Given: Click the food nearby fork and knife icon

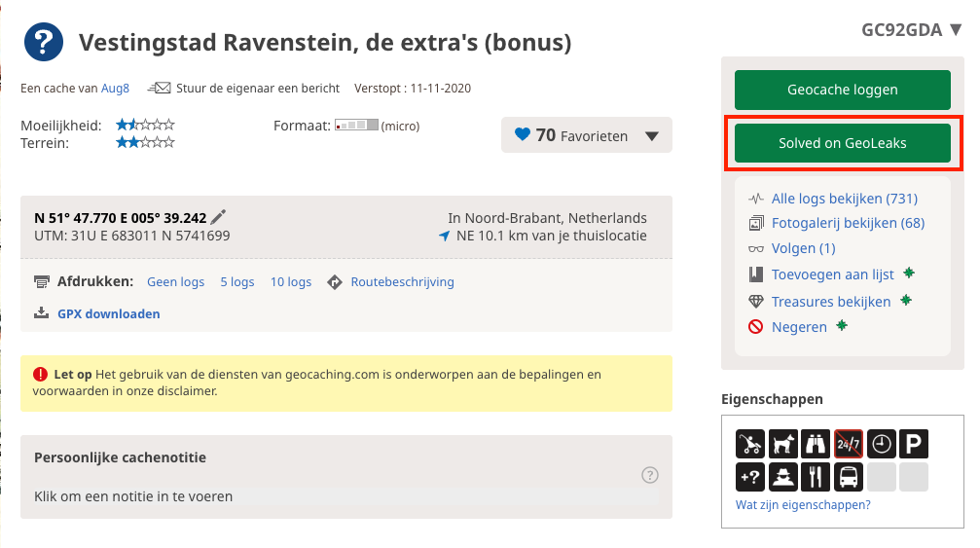Looking at the screenshot, I should point(816,477).
